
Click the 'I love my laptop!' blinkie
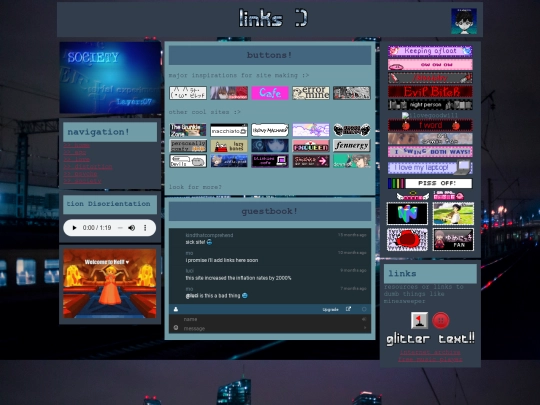(x=430, y=168)
